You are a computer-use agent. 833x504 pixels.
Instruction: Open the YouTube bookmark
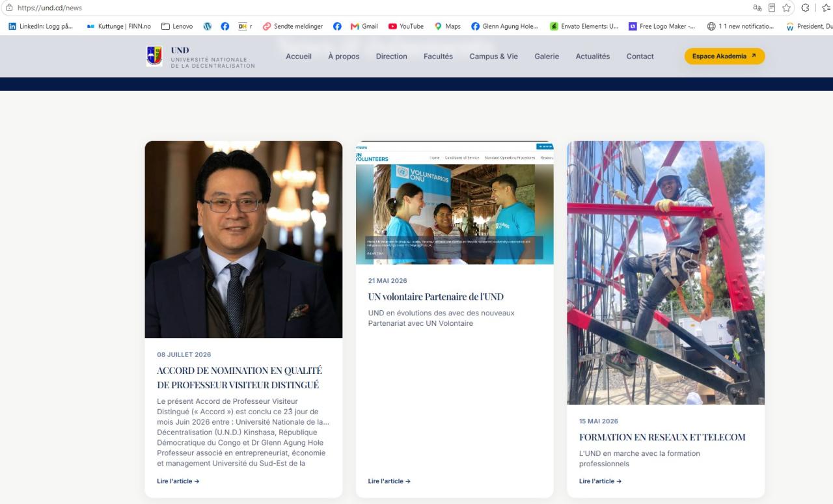tap(406, 27)
